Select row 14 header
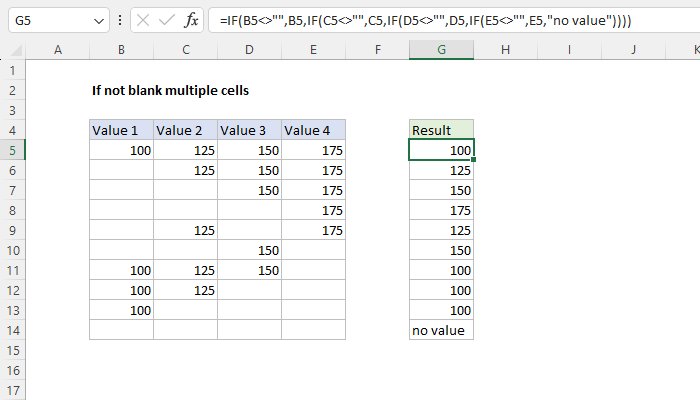700x400 pixels. coord(12,330)
